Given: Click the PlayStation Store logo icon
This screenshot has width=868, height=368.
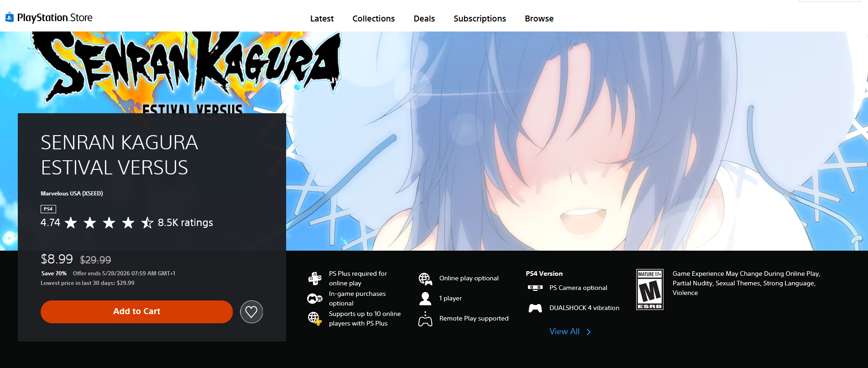Looking at the screenshot, I should [x=9, y=17].
